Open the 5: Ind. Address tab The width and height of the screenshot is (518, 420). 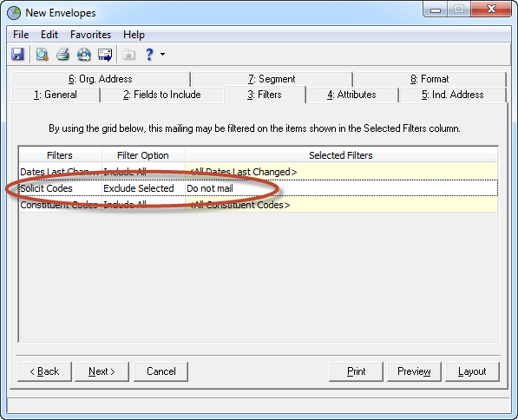click(x=452, y=95)
